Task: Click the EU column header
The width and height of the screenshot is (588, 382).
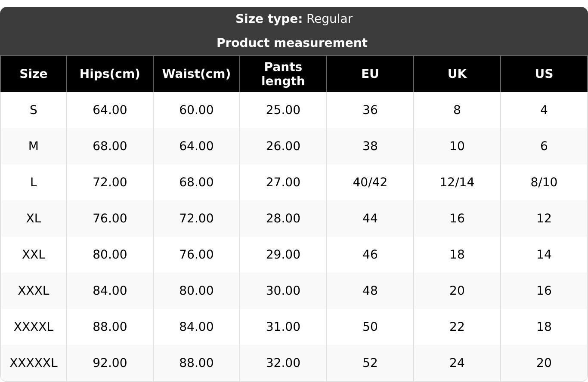Action: [x=370, y=74]
